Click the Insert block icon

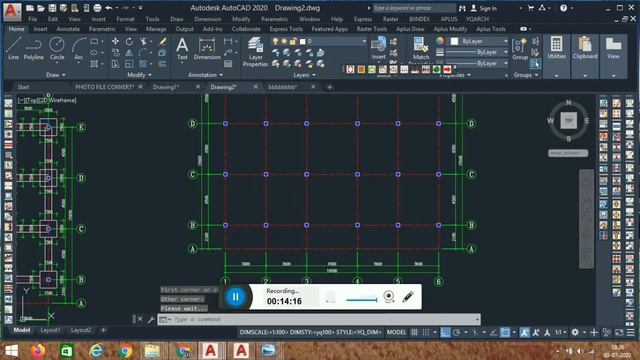(378, 48)
